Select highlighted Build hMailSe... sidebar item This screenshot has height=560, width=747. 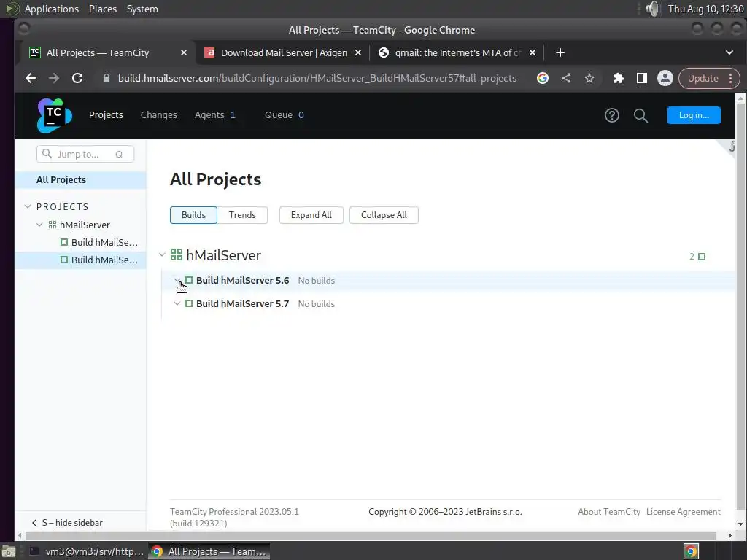pos(80,260)
